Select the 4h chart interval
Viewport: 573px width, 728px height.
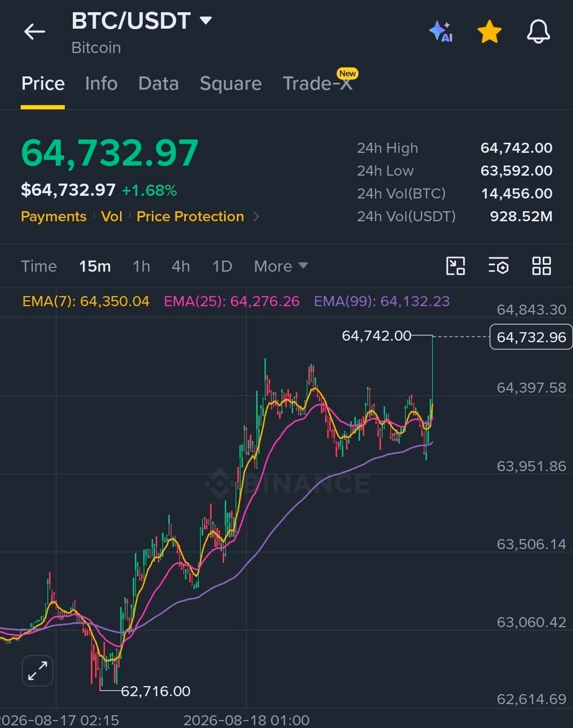pyautogui.click(x=181, y=266)
